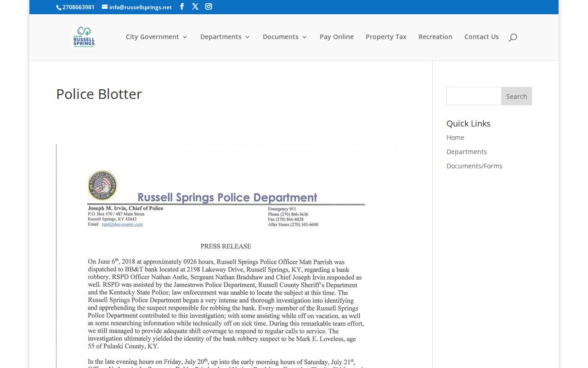Open Departments under Quick Links
Screen dimensions: 588x368
click(466, 152)
